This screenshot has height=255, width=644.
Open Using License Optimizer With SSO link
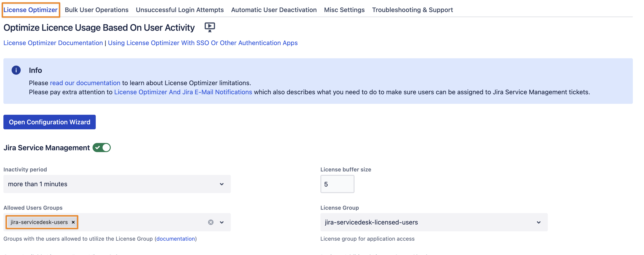(x=203, y=43)
